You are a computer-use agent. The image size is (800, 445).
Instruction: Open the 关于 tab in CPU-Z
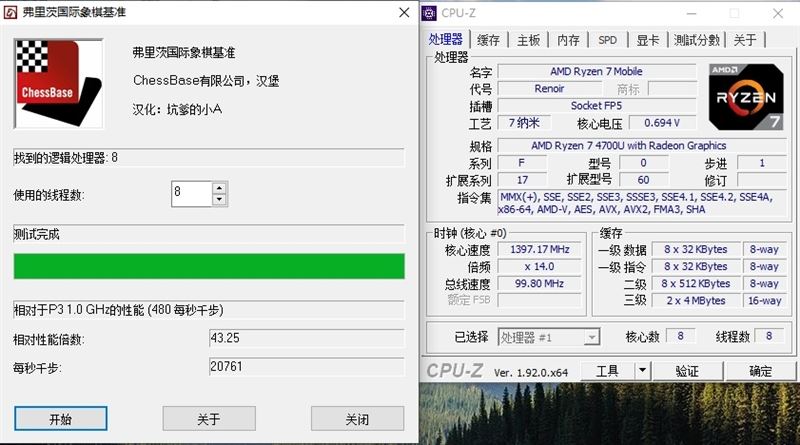pos(745,40)
